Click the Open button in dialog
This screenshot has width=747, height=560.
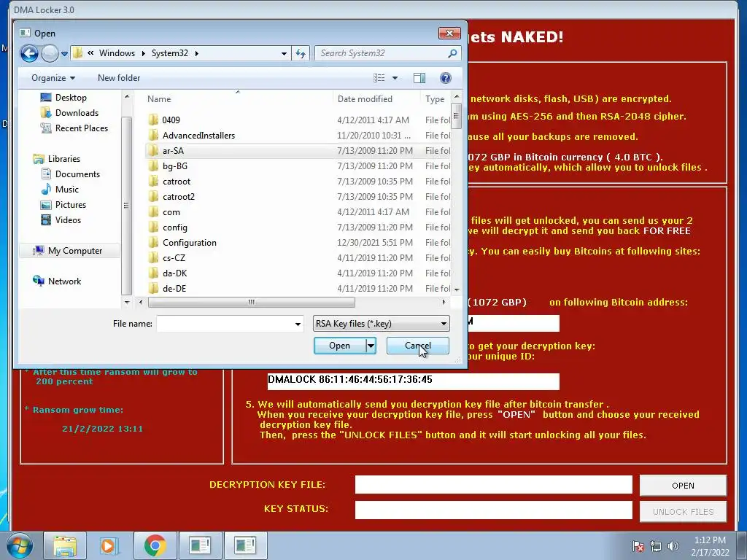[340, 346]
